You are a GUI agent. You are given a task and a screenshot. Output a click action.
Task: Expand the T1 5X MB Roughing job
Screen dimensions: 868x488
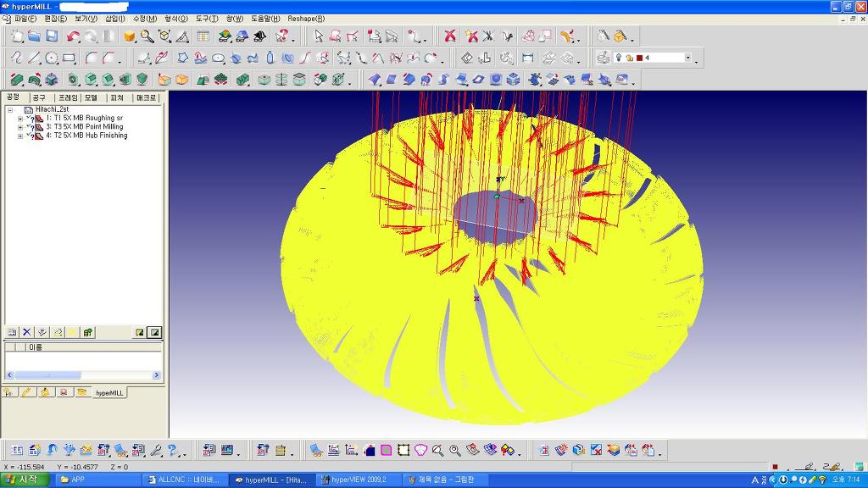click(19, 119)
